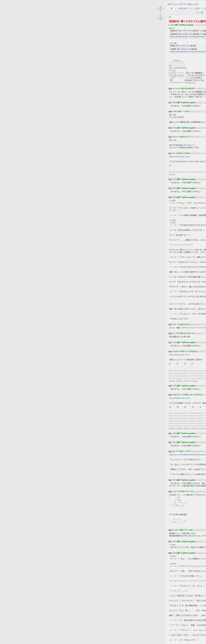Open fusioncalc.com link in post 651
The image size is (206, 644).
(x=179, y=157)
